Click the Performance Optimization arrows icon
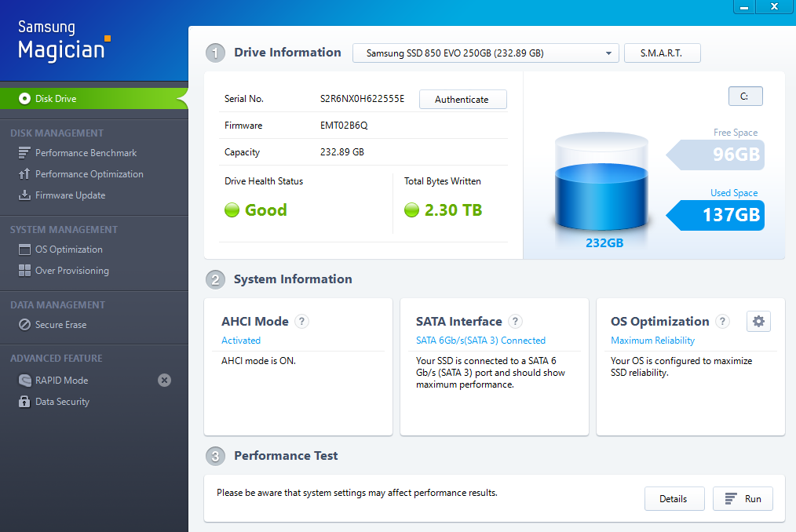Viewport: 796px width, 532px height. (24, 174)
